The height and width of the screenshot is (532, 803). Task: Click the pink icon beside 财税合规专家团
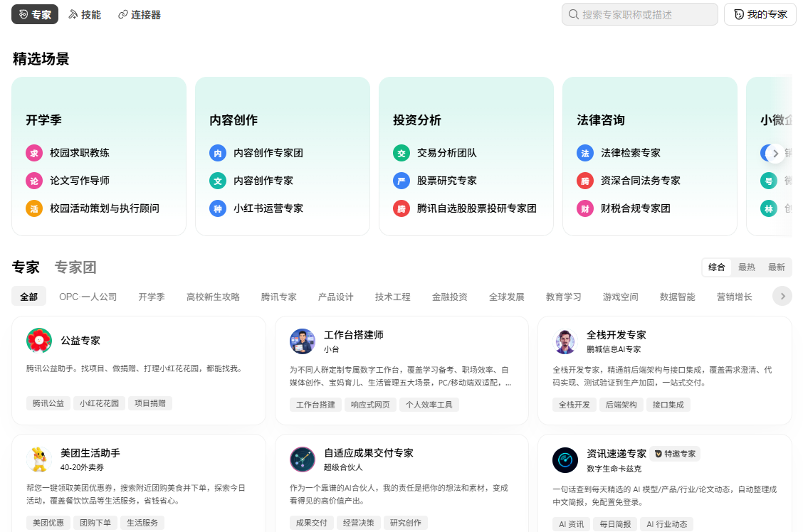click(x=585, y=208)
